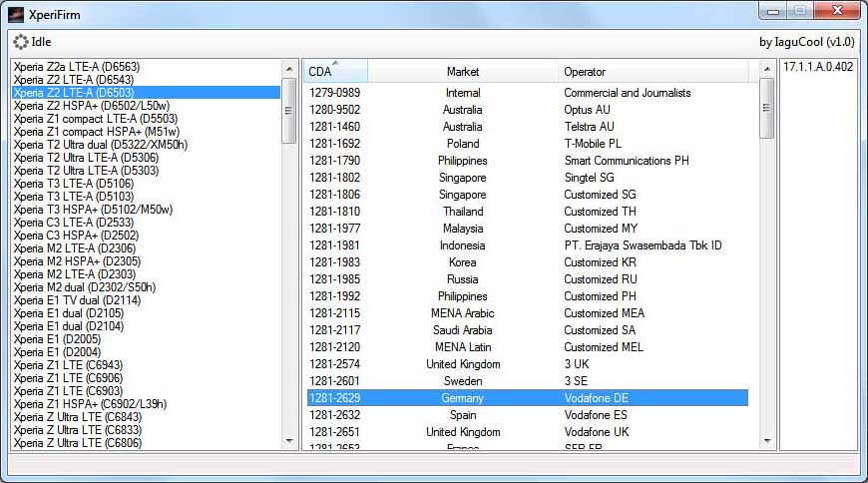Select Xperia T3 HSPA+ (D5102/M50w)
The image size is (868, 483).
pyautogui.click(x=147, y=210)
